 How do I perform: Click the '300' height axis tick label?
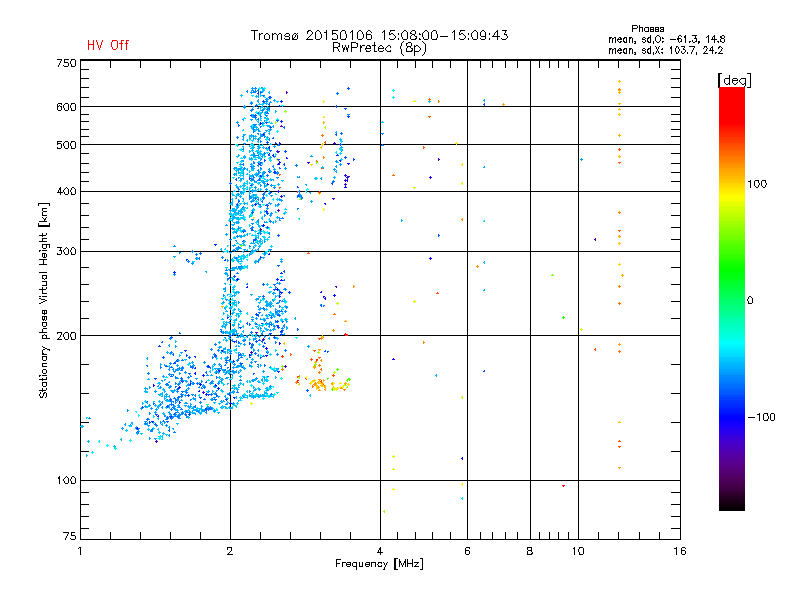pyautogui.click(x=66, y=252)
